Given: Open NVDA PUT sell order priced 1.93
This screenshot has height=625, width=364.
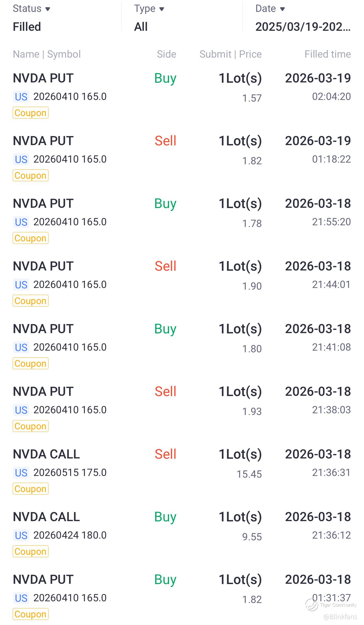Looking at the screenshot, I should (181, 401).
